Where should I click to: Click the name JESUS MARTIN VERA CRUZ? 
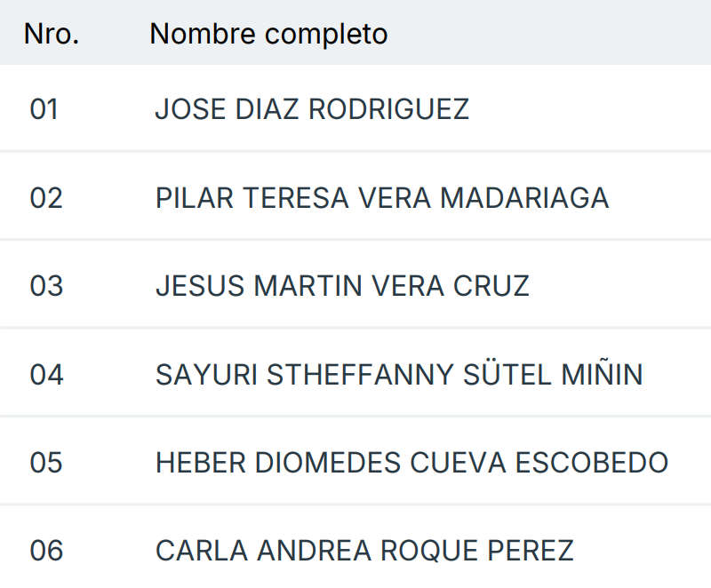point(342,286)
